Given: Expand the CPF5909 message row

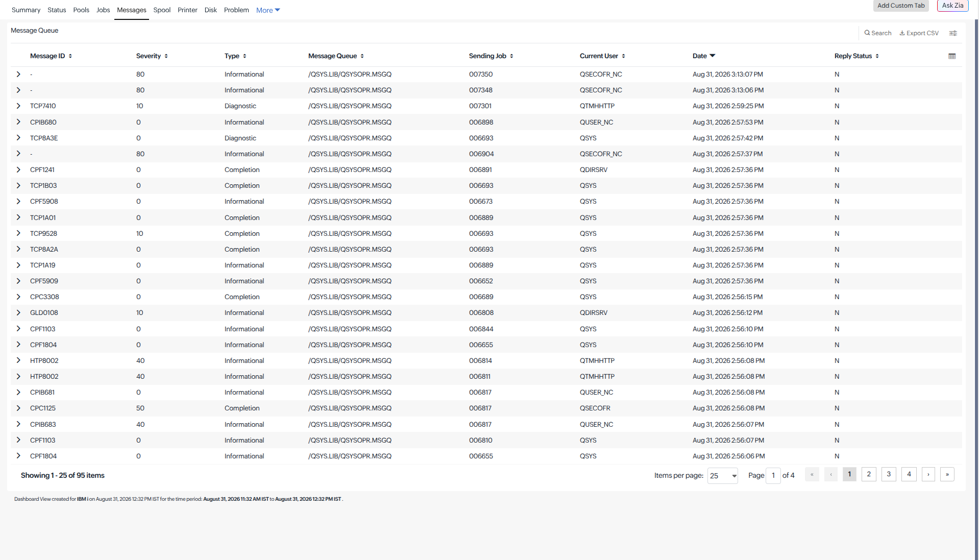Looking at the screenshot, I should tap(18, 281).
